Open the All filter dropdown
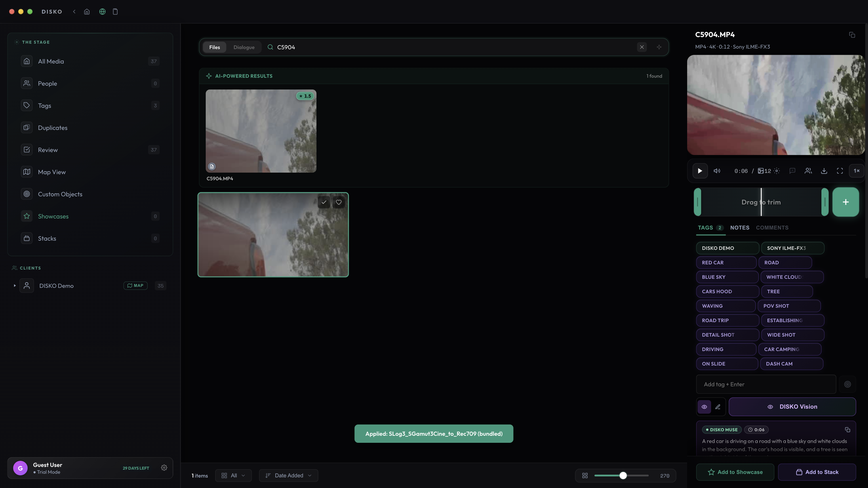Screen dimensions: 868x488 (x=233, y=475)
